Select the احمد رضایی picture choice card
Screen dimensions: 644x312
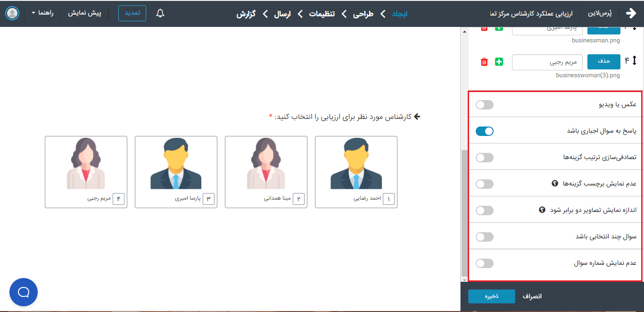(x=356, y=172)
